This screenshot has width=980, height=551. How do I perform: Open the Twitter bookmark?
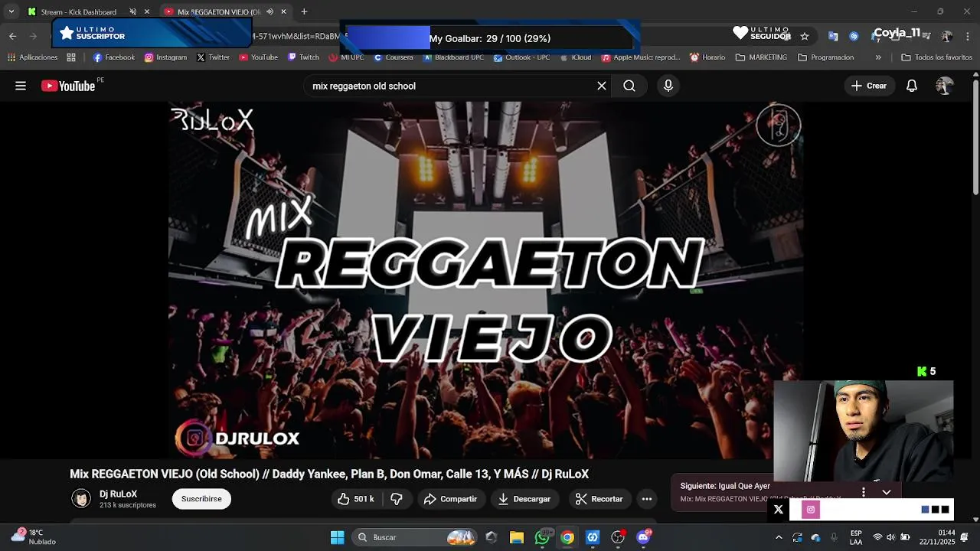[213, 57]
